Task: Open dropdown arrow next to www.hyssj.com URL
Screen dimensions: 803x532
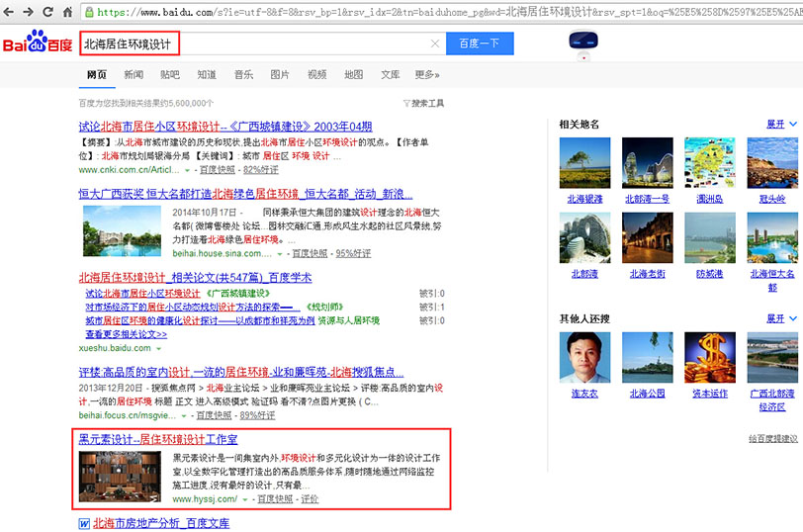Action: coord(245,499)
